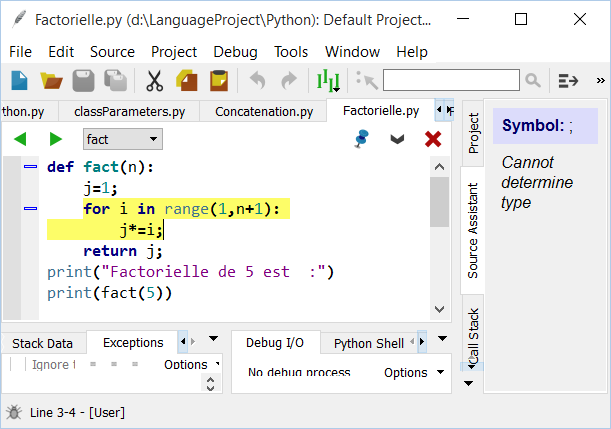Save file with the floppy disk icon
This screenshot has width=611, height=429.
[x=83, y=81]
